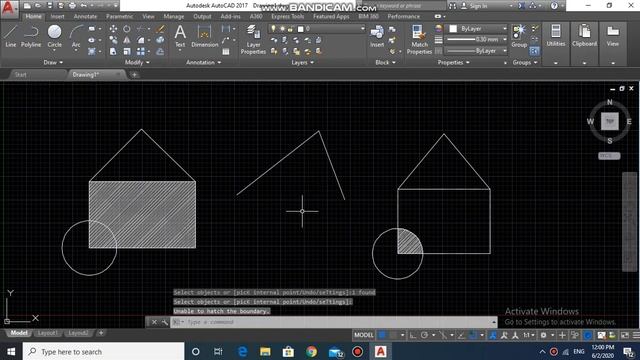Click the Explode tool icon
Viewport: 640px width, 360px height.
point(160,40)
